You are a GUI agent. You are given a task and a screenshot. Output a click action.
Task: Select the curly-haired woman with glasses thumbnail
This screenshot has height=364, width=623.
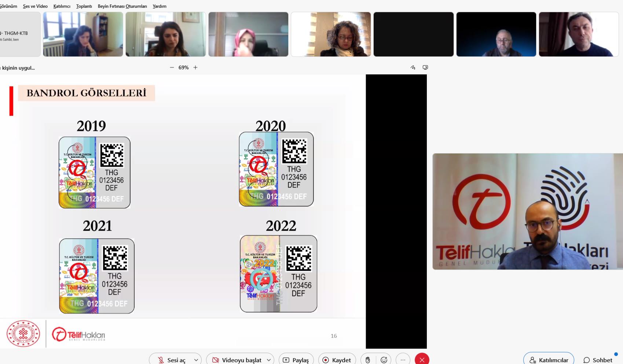coord(331,34)
